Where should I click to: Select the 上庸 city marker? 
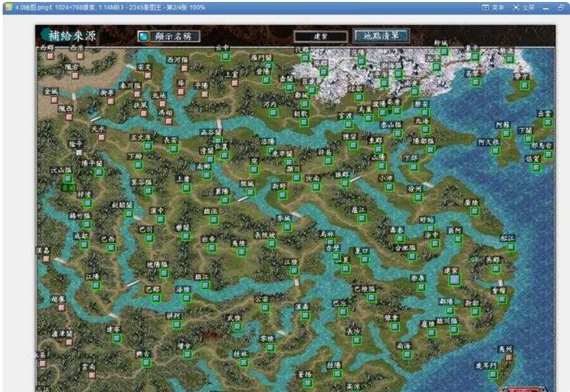187,188
